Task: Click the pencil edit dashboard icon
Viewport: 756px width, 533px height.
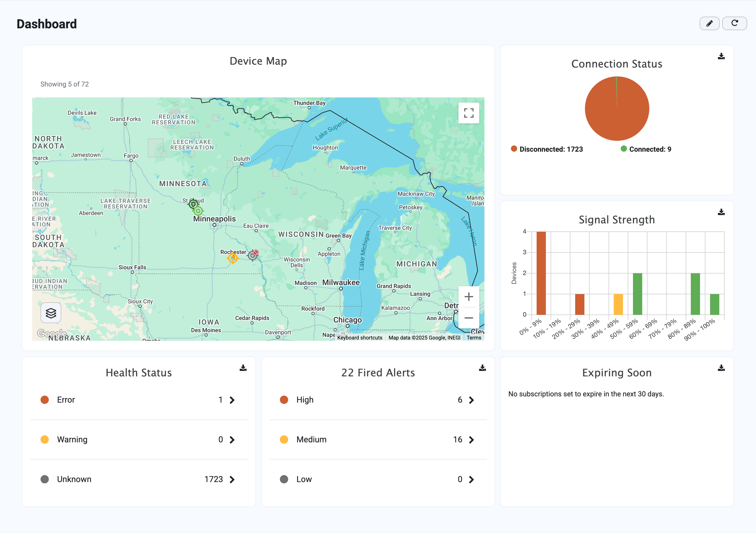Action: [x=709, y=23]
